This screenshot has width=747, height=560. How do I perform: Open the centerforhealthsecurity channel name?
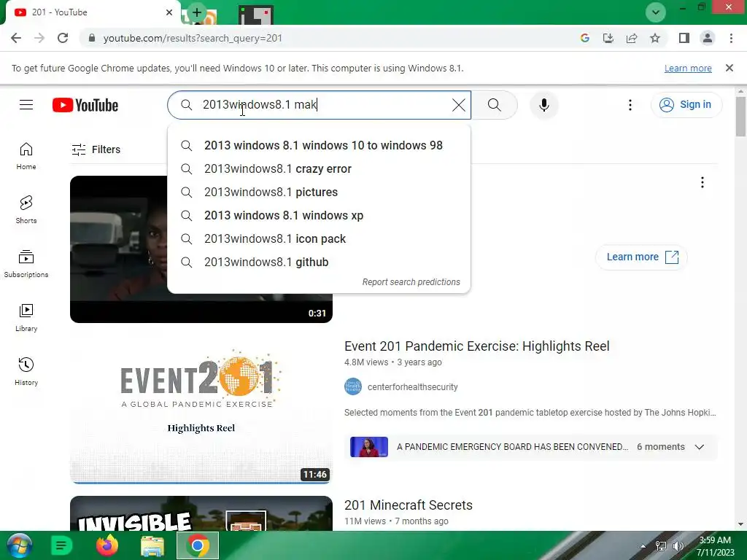click(413, 387)
